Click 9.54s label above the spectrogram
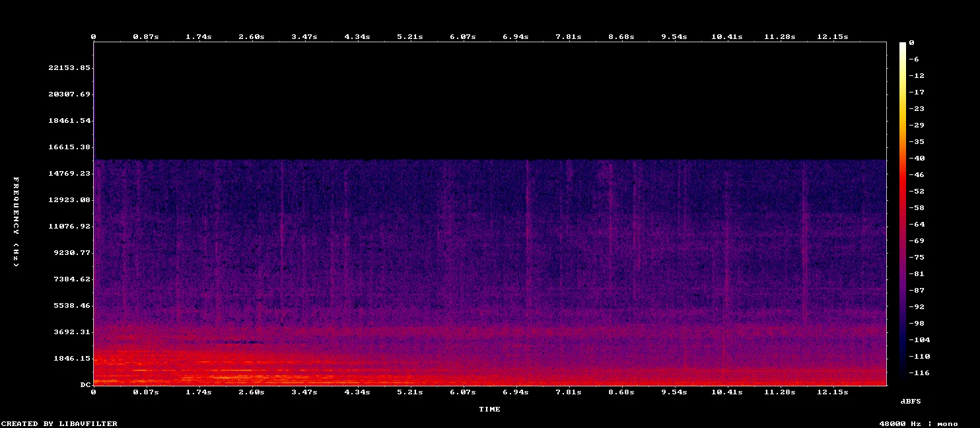Image resolution: width=980 pixels, height=428 pixels. (x=674, y=37)
